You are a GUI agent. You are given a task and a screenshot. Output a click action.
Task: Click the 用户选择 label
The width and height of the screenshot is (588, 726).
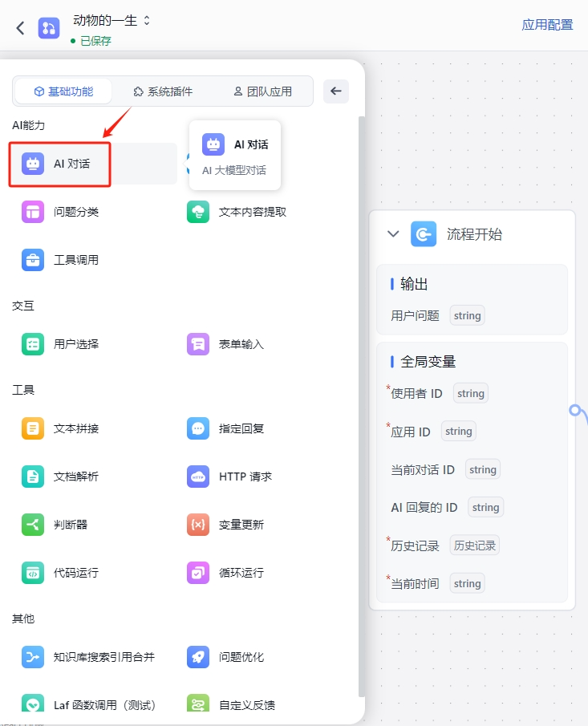coord(76,344)
